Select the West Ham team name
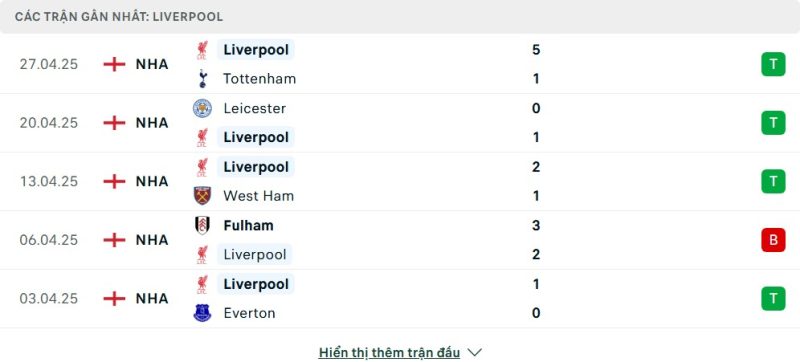Image resolution: width=800 pixels, height=362 pixels. pyautogui.click(x=259, y=196)
